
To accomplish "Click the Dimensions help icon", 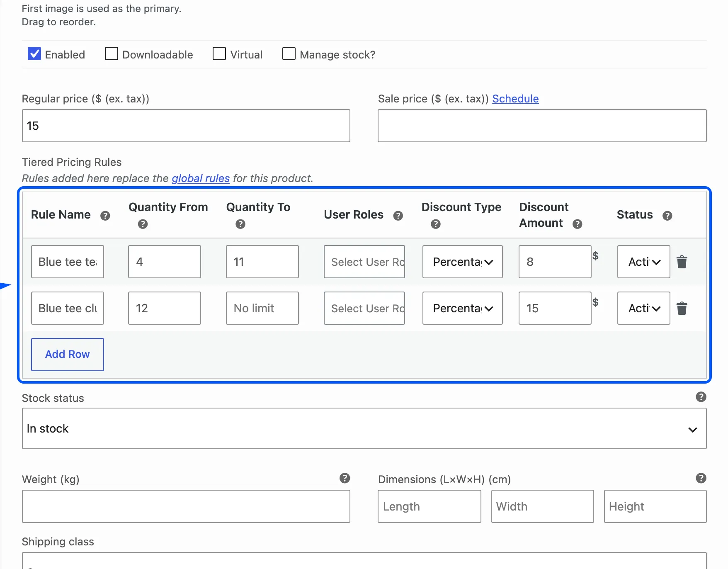I will pyautogui.click(x=701, y=478).
